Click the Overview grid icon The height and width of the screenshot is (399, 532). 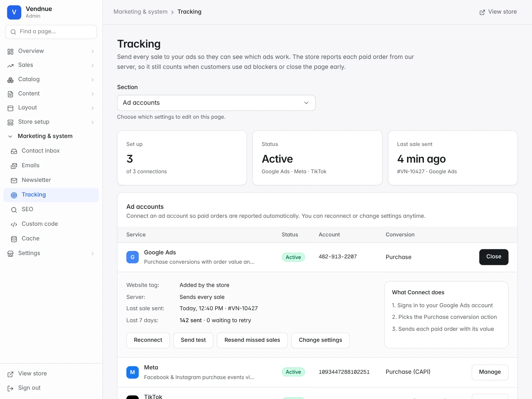point(10,52)
